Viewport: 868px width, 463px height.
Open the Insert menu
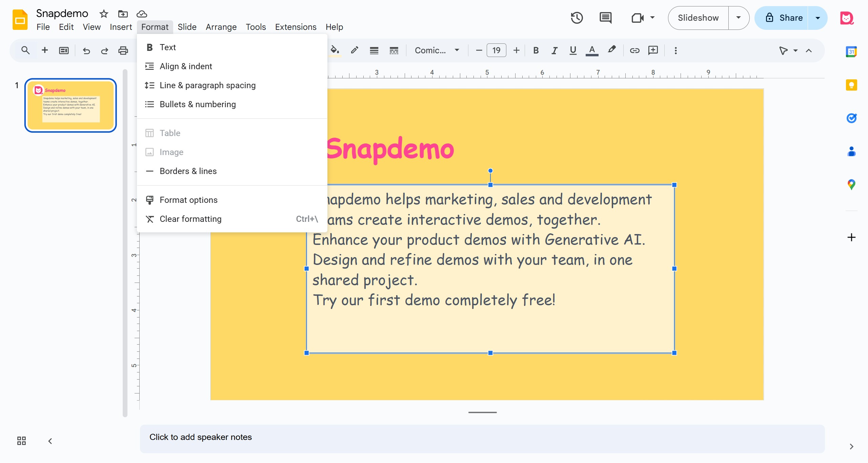pos(121,27)
